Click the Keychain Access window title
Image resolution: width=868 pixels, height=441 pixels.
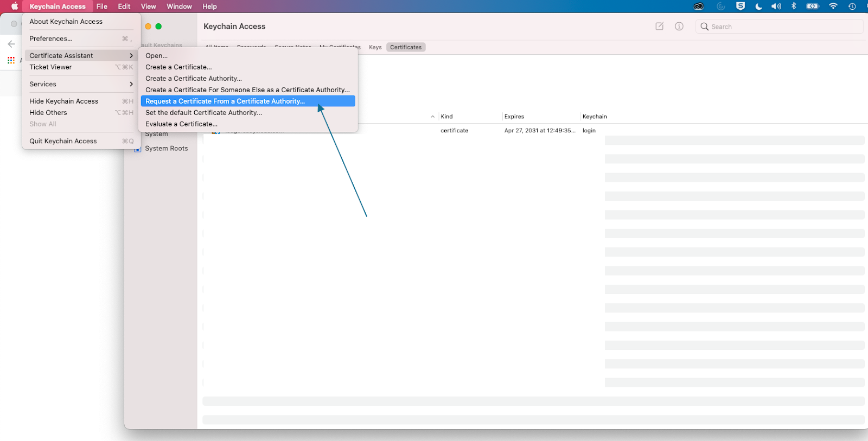coord(234,27)
